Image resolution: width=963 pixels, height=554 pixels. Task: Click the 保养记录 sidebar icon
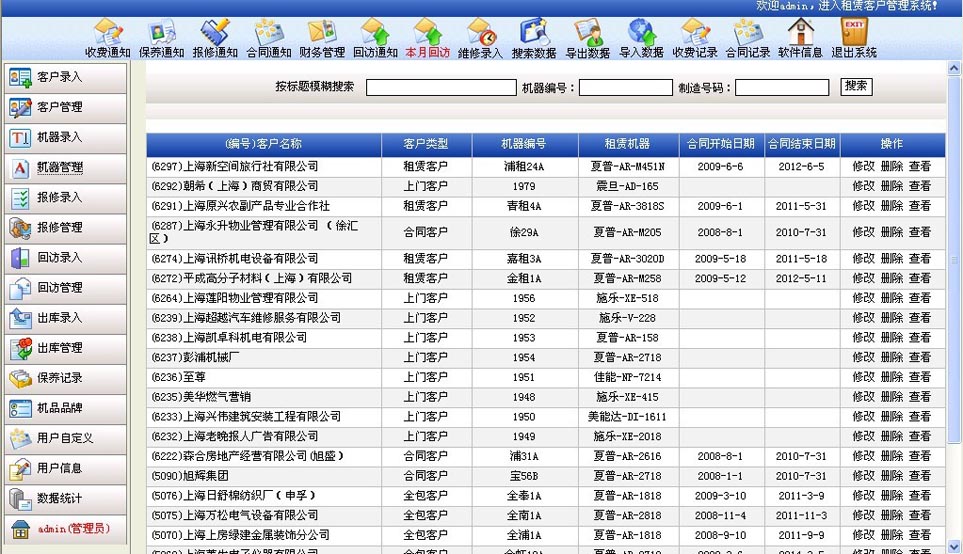tap(20, 378)
